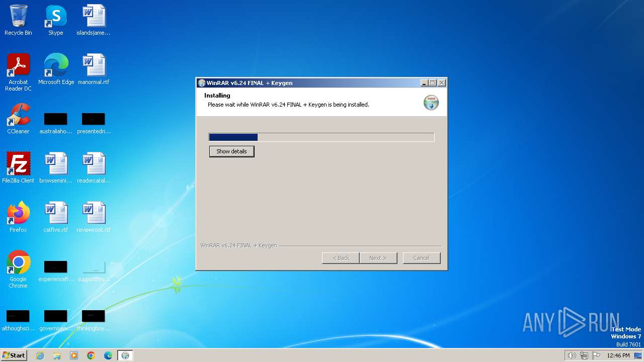The width and height of the screenshot is (644, 362).
Task: Click the network tray icon
Action: click(x=584, y=355)
